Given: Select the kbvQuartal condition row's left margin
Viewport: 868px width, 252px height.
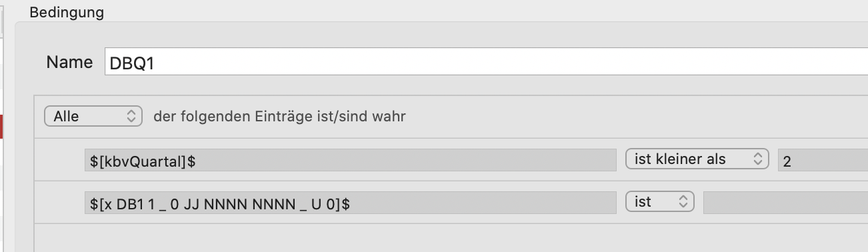Looking at the screenshot, I should point(59,160).
